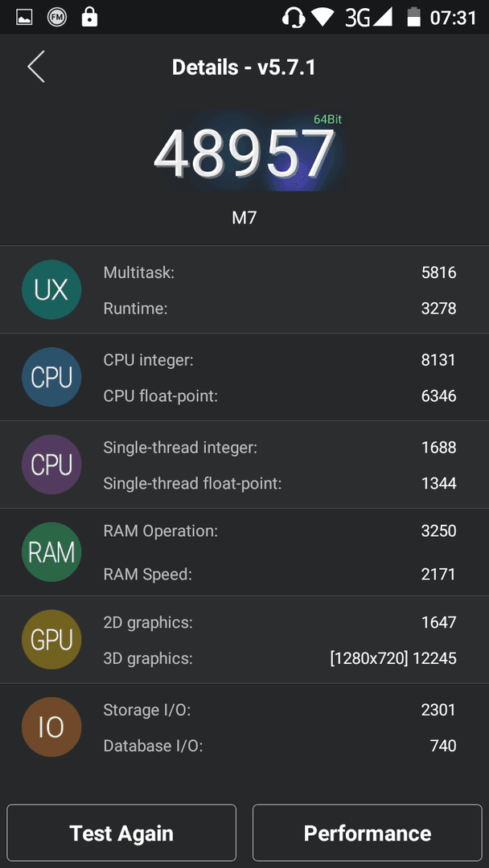
Task: Tap the brown IO category icon
Action: click(51, 727)
